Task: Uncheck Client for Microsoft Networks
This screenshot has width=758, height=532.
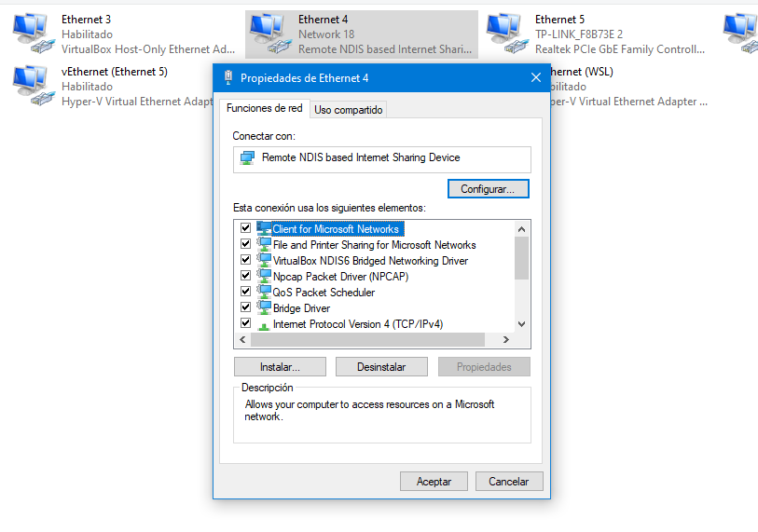Action: point(245,227)
